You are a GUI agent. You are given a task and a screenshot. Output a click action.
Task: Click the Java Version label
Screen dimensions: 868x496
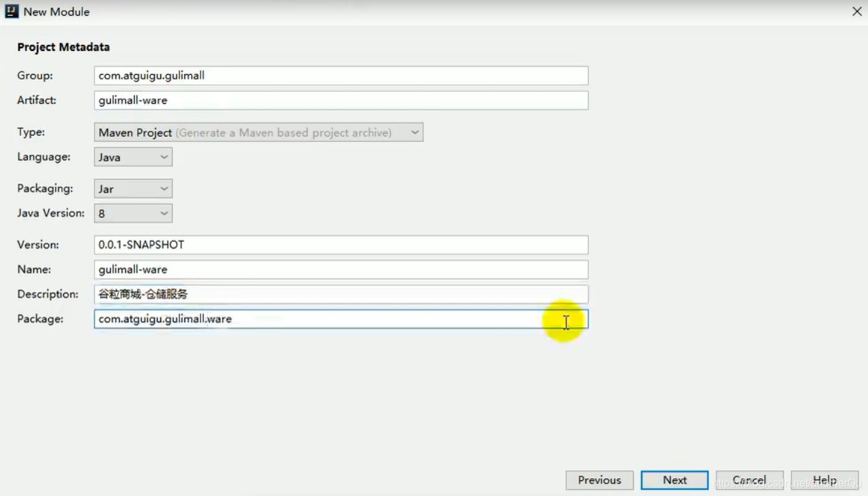(x=51, y=213)
